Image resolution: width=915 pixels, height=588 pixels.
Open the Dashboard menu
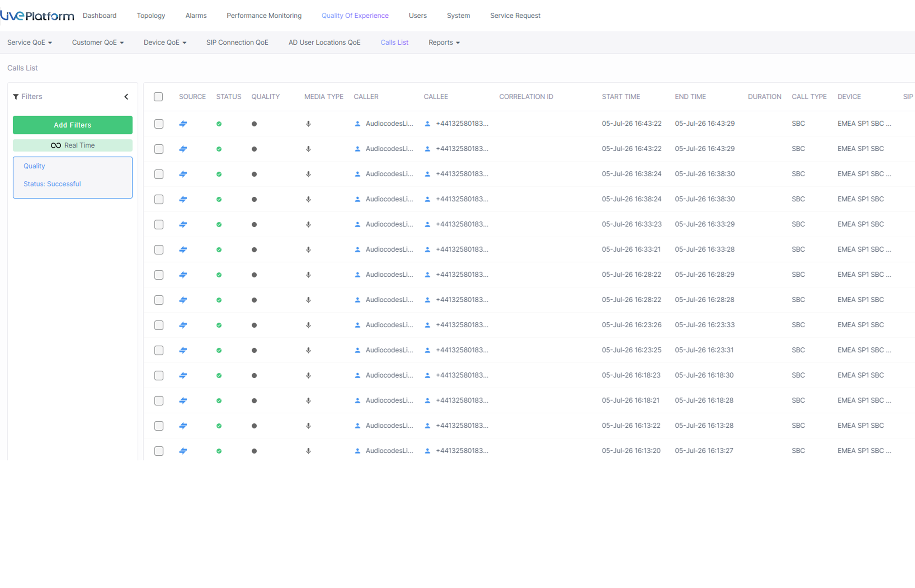click(x=100, y=16)
